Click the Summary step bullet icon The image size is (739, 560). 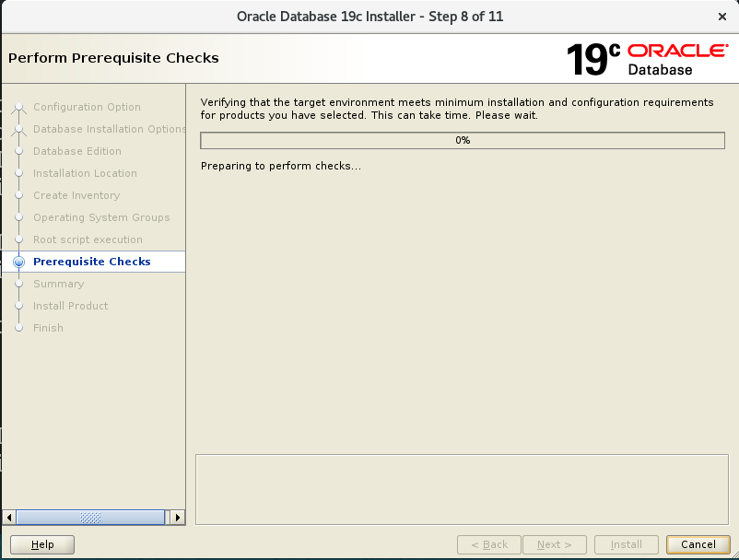point(18,284)
